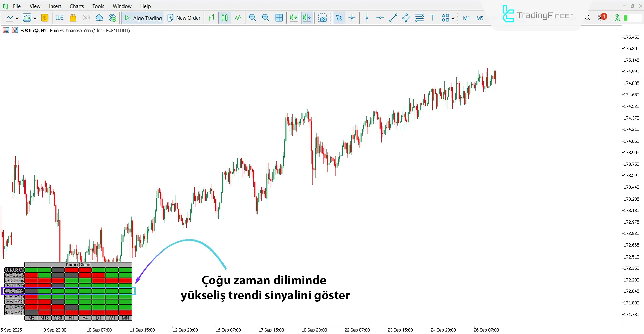Switch chart to candlestick mode

point(224,18)
